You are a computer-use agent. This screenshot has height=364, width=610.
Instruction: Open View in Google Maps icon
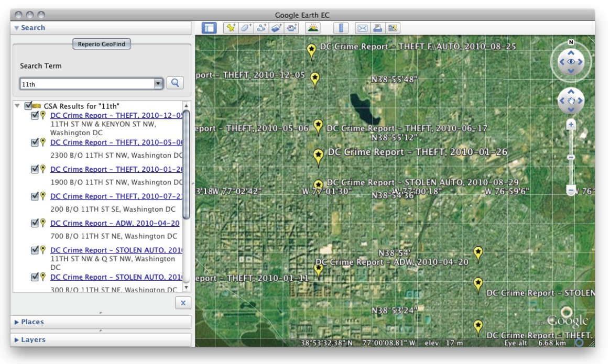point(393,28)
